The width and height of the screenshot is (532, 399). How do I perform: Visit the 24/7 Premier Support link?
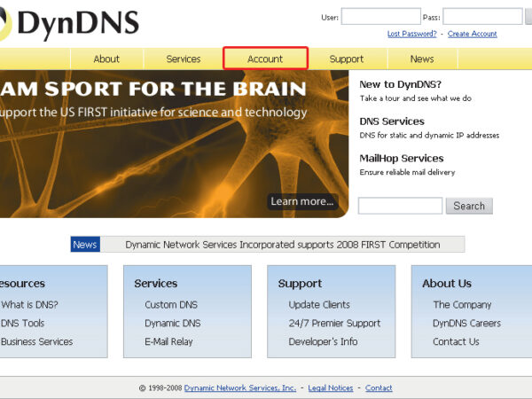[x=334, y=324]
